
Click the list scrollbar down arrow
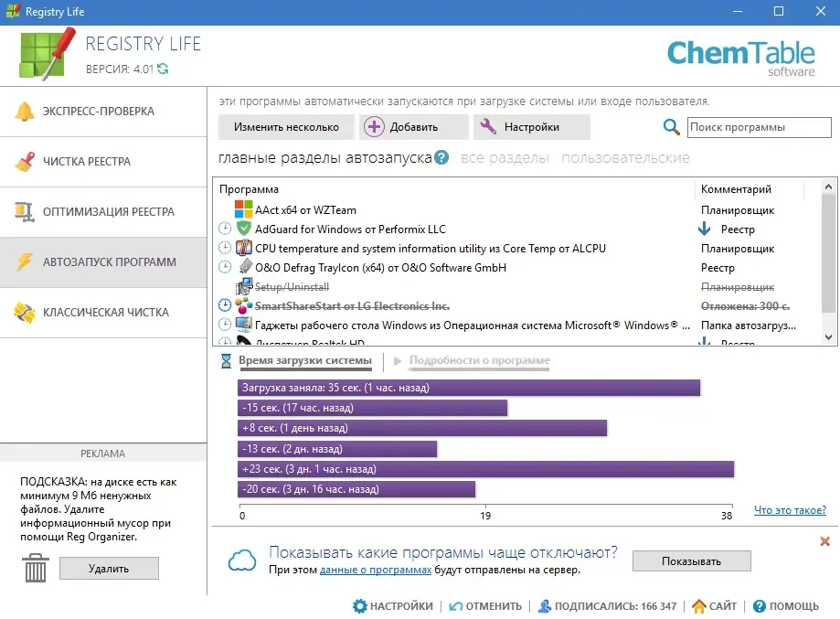(x=828, y=337)
